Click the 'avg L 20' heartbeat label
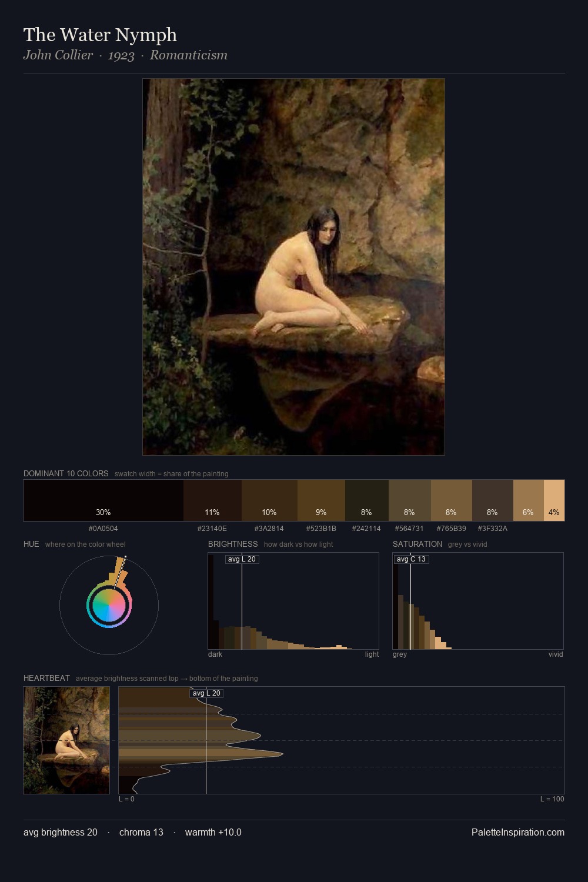This screenshot has width=588, height=882. [206, 693]
